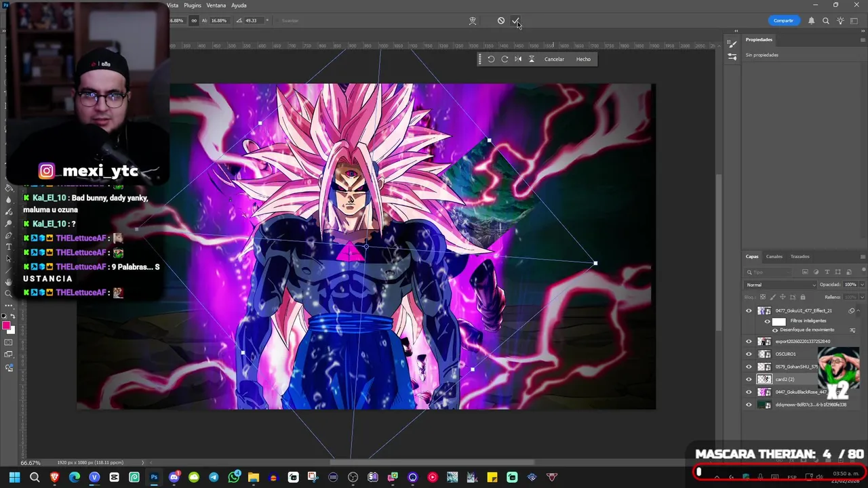
Task: Lock transparent pixels icon
Action: [763, 297]
